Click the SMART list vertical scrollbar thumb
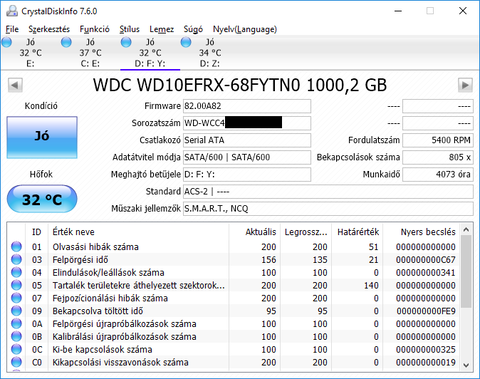The image size is (480, 379). point(466,271)
